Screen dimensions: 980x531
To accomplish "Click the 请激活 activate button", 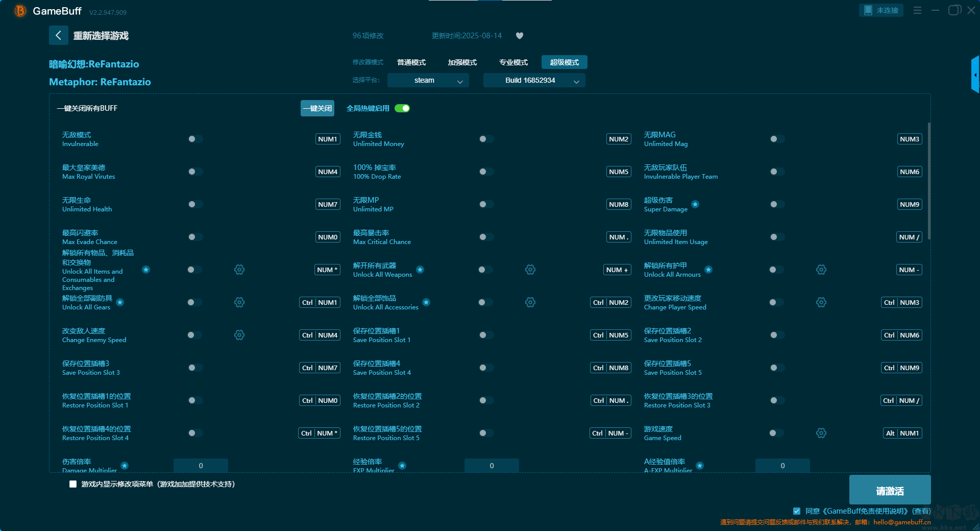I will [x=890, y=491].
